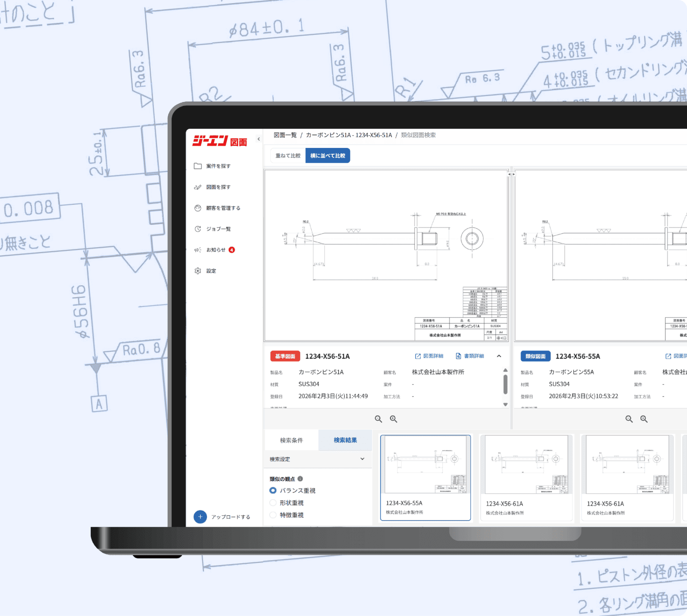The height and width of the screenshot is (616, 687).
Task: Switch to the 検索条件 tab
Action: [292, 440]
